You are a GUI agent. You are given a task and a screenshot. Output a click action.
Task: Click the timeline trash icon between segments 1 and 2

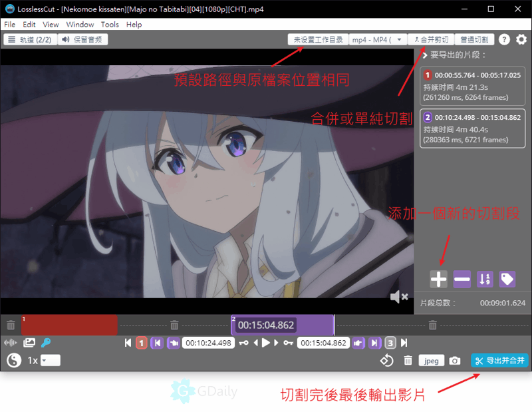(x=174, y=325)
